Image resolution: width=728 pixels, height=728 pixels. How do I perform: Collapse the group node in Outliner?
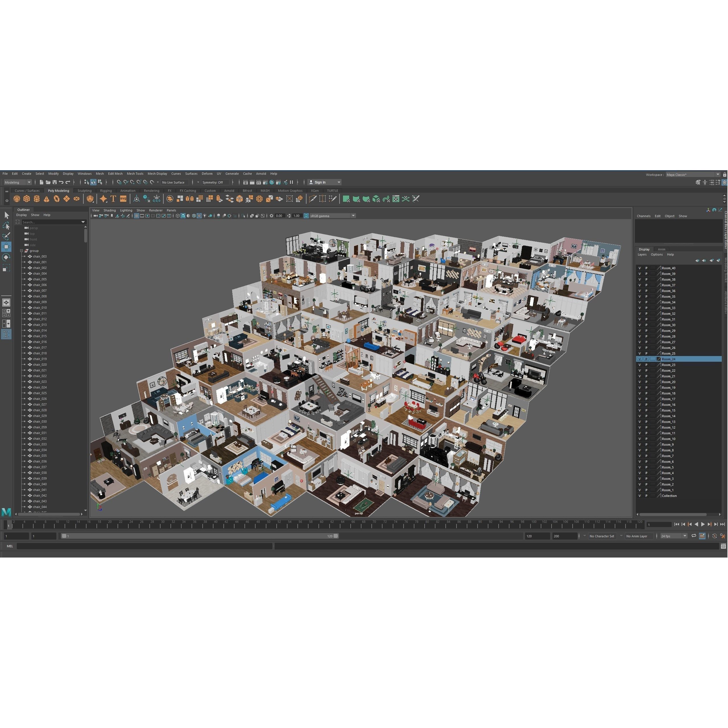pyautogui.click(x=21, y=251)
